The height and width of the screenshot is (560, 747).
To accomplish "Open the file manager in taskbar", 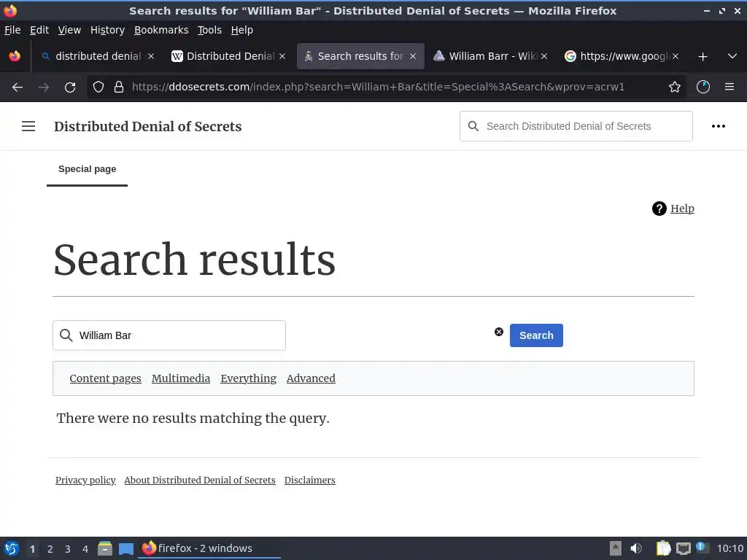I will (105, 548).
